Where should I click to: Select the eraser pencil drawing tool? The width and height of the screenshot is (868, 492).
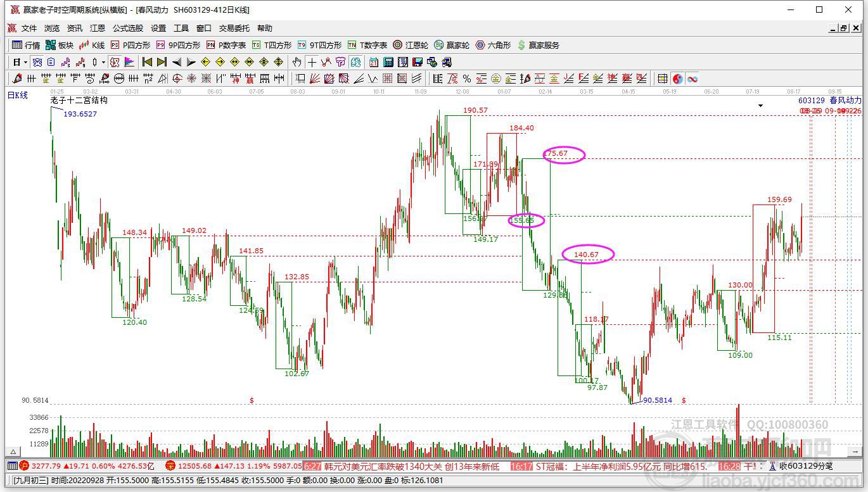pos(16,79)
